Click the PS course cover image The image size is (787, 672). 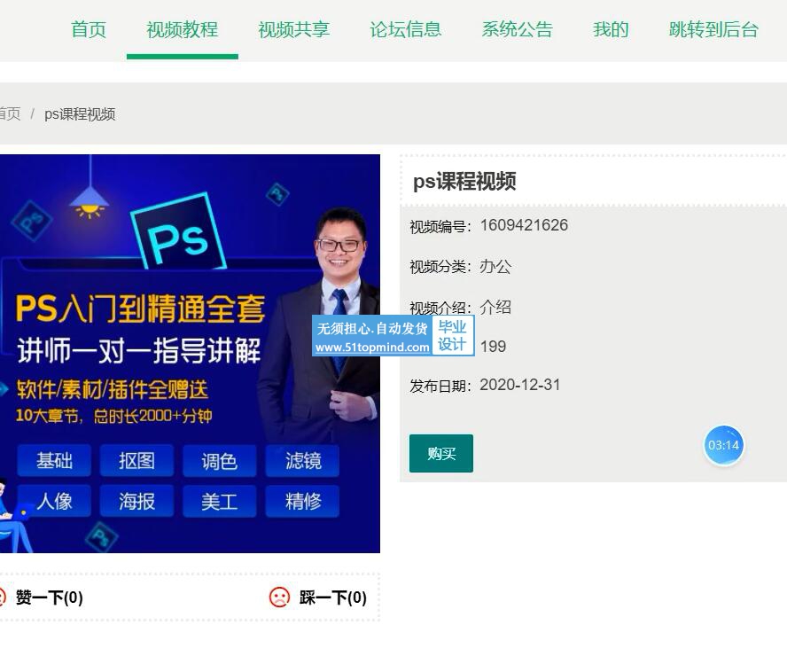click(x=190, y=354)
